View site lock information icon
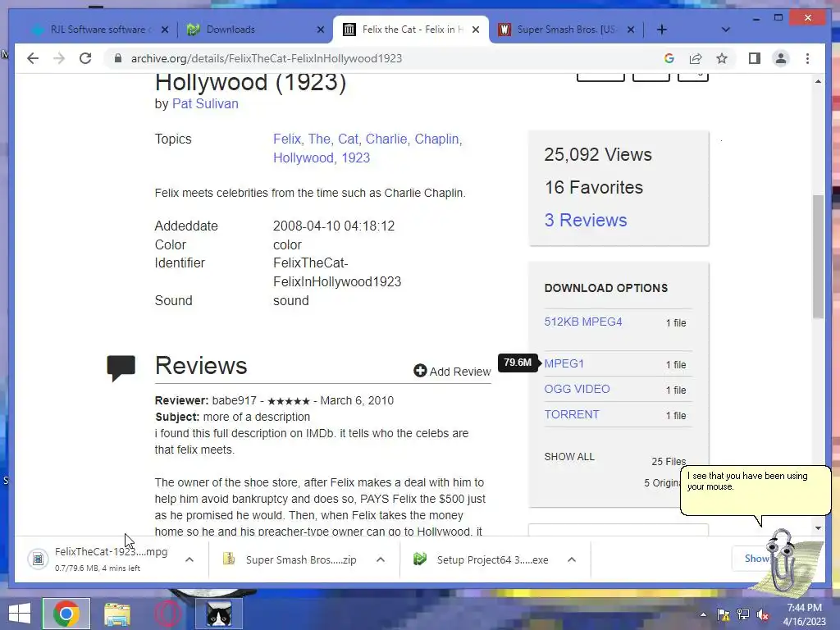This screenshot has height=630, width=840. point(118,58)
